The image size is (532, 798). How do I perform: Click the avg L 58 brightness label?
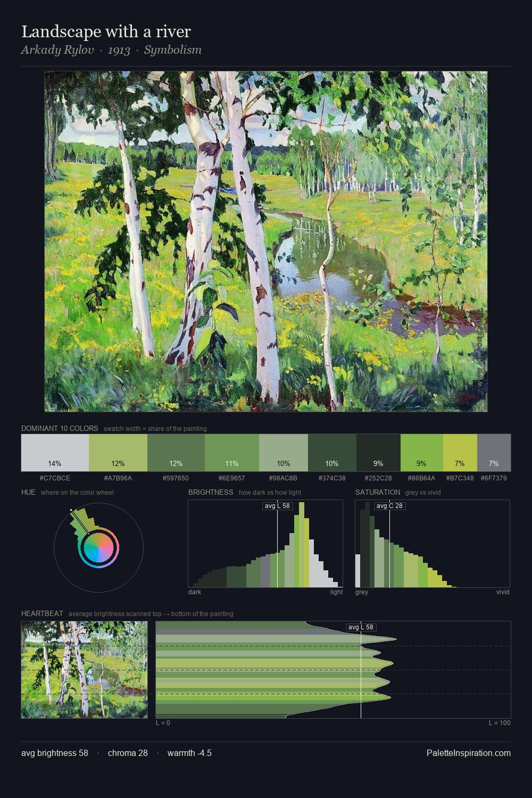pos(278,506)
